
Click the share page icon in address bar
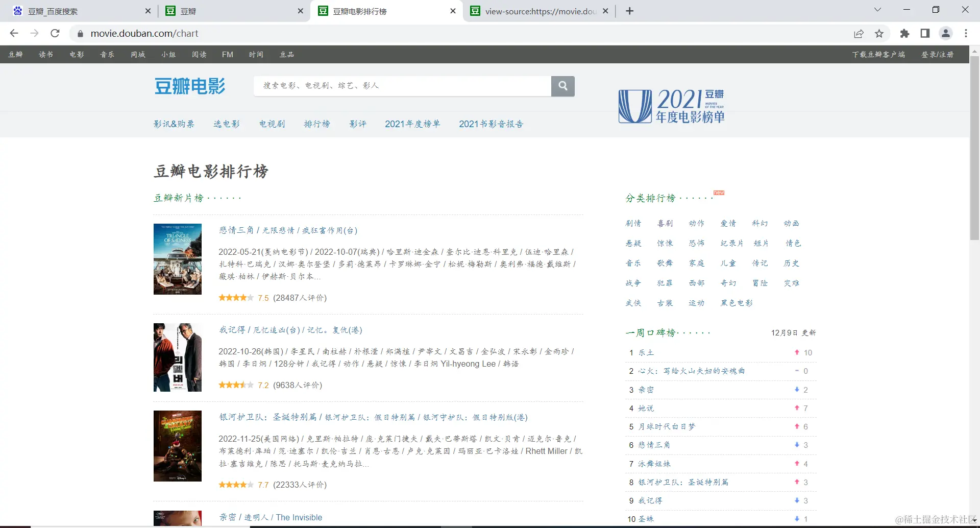(859, 33)
